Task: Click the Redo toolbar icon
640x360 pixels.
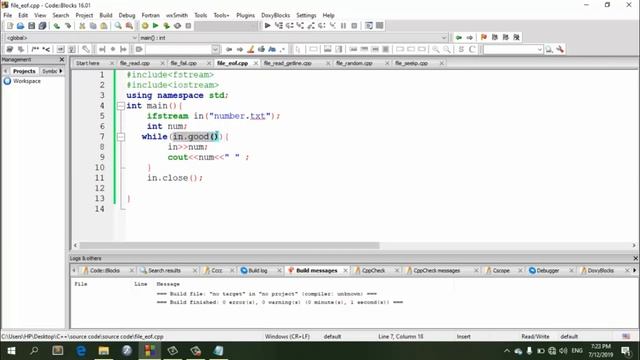Action: [x=68, y=26]
